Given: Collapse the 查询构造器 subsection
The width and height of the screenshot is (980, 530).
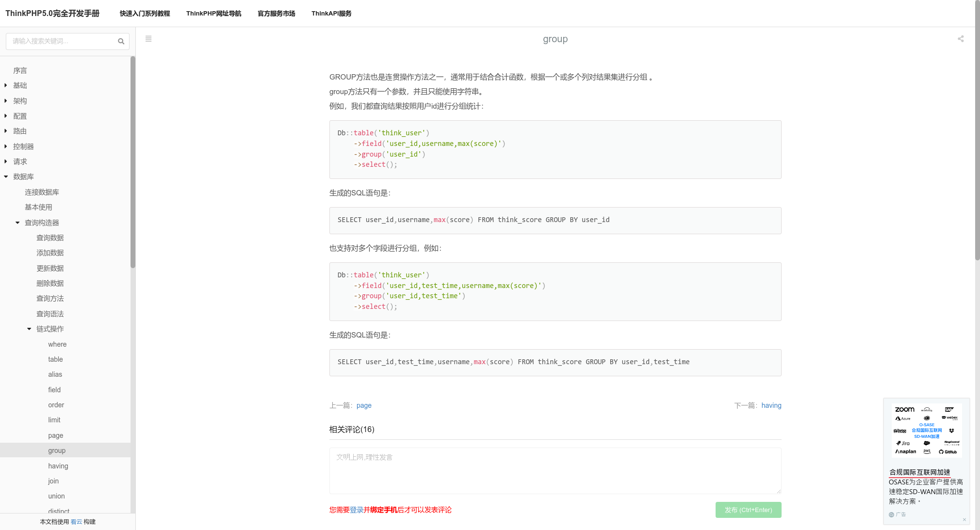Looking at the screenshot, I should (x=17, y=223).
